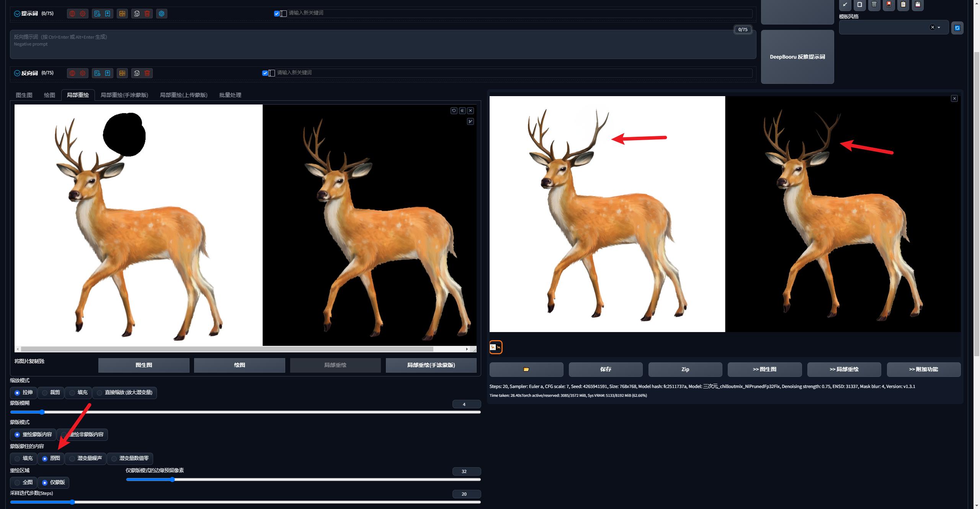Open output folder with yellow folder icon
This screenshot has width=980, height=509.
tap(526, 370)
